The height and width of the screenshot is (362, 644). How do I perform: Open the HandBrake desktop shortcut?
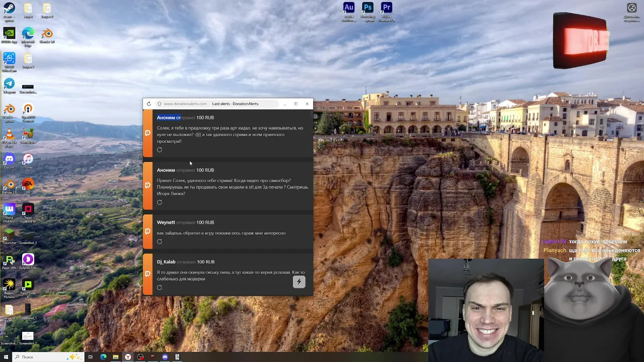[28, 136]
